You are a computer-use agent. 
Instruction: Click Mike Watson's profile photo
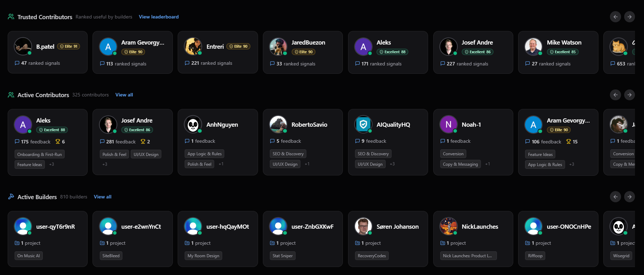[x=533, y=46]
